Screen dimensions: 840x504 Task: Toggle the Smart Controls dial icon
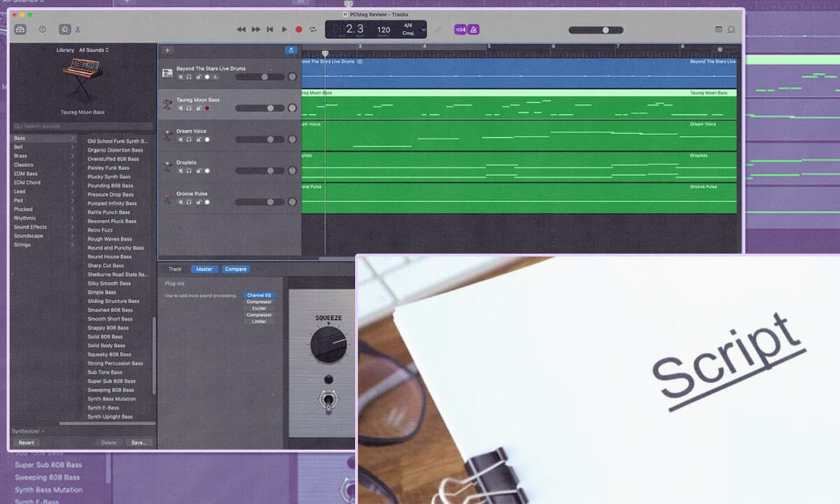tap(65, 29)
